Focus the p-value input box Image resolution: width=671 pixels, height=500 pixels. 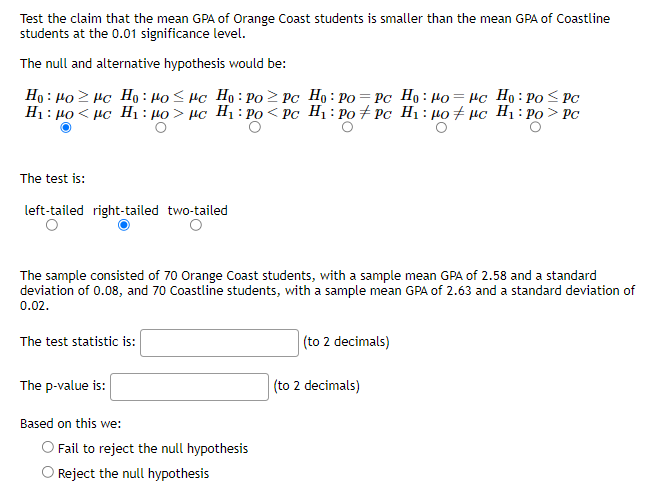tap(190, 387)
